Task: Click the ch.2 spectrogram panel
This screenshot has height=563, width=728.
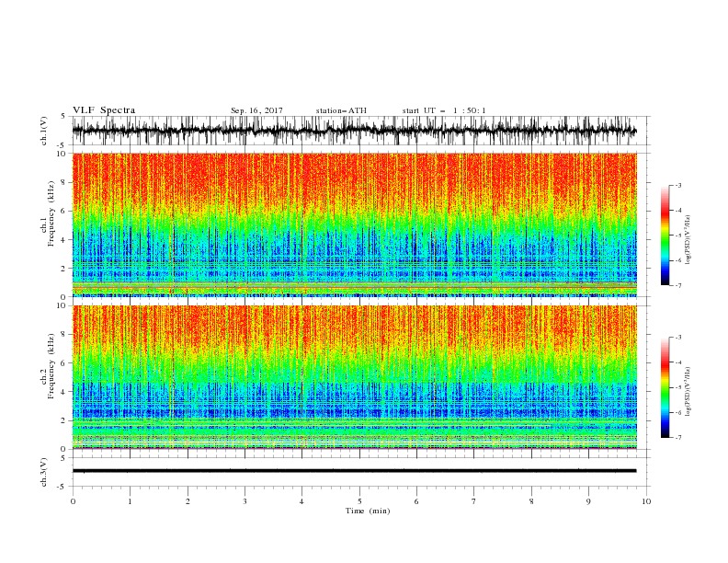Action: (355, 377)
